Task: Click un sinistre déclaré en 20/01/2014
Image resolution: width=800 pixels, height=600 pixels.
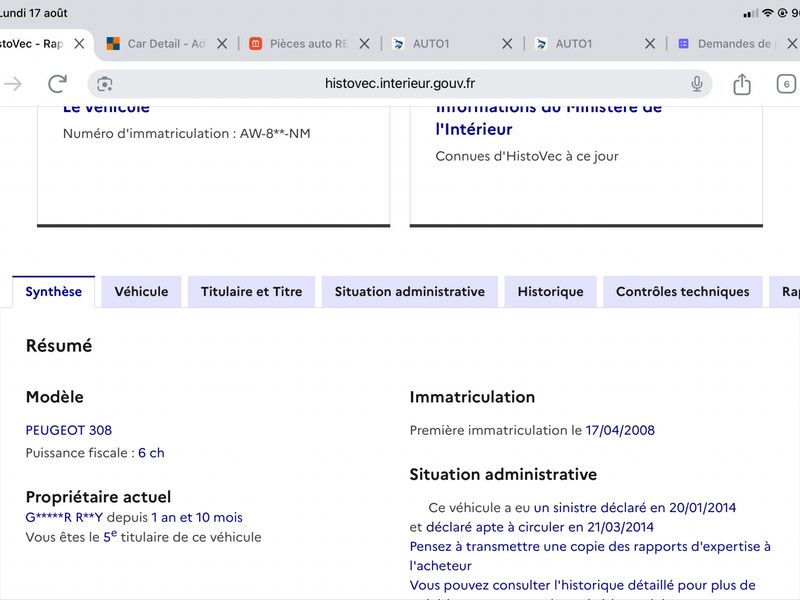Action: (x=635, y=508)
